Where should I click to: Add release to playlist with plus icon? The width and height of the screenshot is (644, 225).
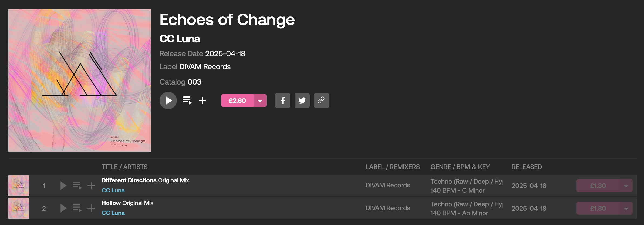203,100
